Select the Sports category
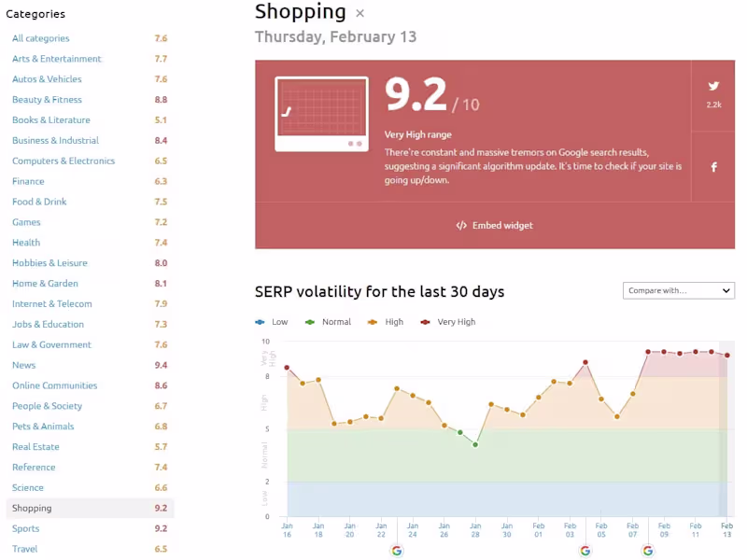 26,528
